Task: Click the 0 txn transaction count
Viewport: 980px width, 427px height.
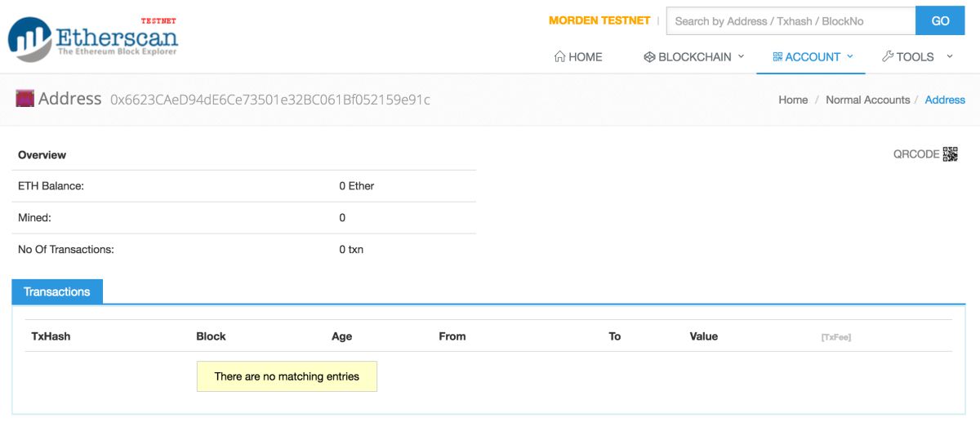Action: (x=351, y=249)
